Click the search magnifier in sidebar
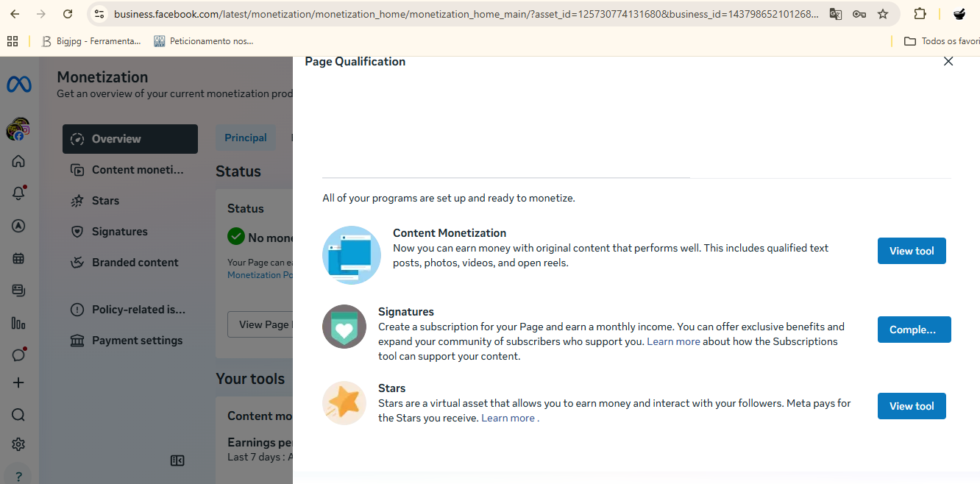Image resolution: width=980 pixels, height=484 pixels. pyautogui.click(x=18, y=415)
